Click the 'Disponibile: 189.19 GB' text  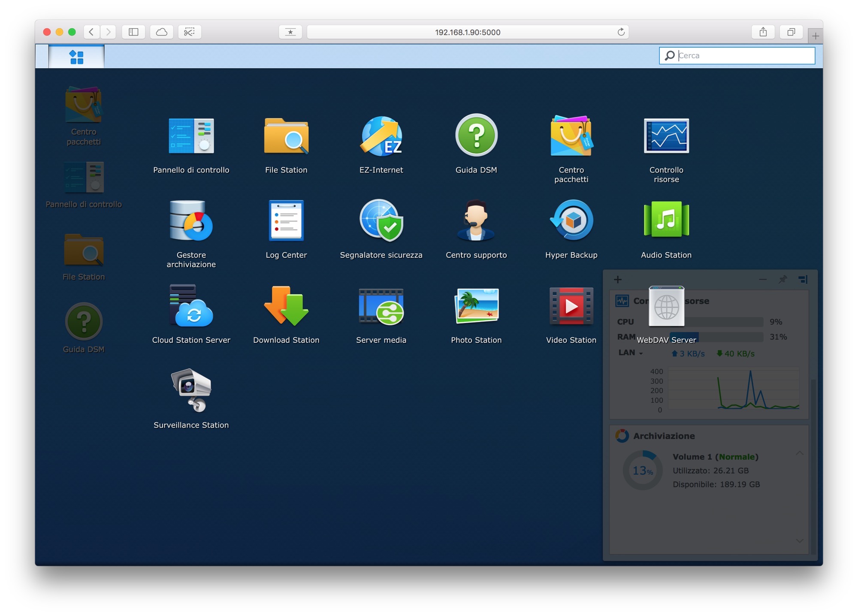[x=716, y=484]
